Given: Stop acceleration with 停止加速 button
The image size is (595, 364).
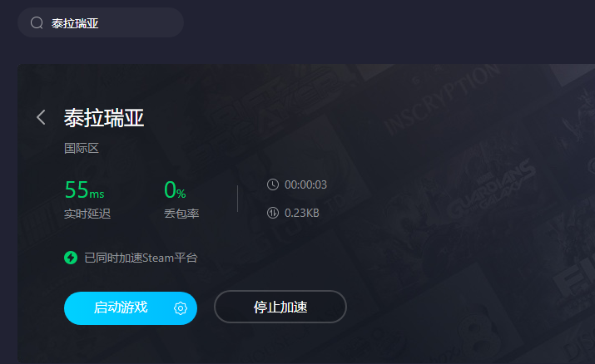Looking at the screenshot, I should tap(280, 307).
